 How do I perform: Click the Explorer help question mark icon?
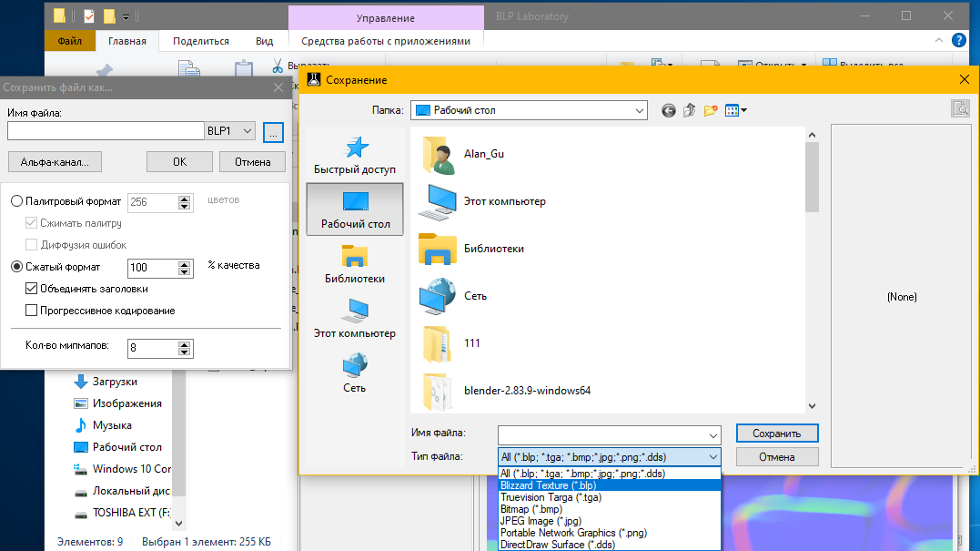(x=959, y=41)
